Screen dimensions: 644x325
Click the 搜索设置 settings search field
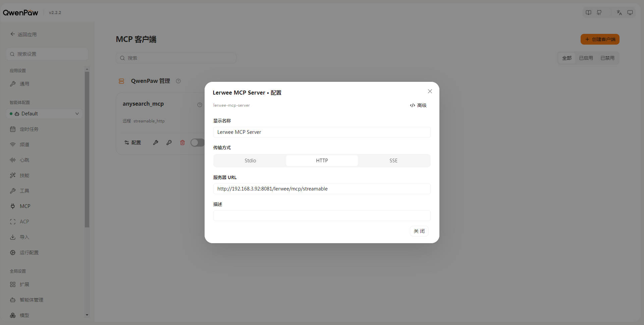tap(47, 54)
